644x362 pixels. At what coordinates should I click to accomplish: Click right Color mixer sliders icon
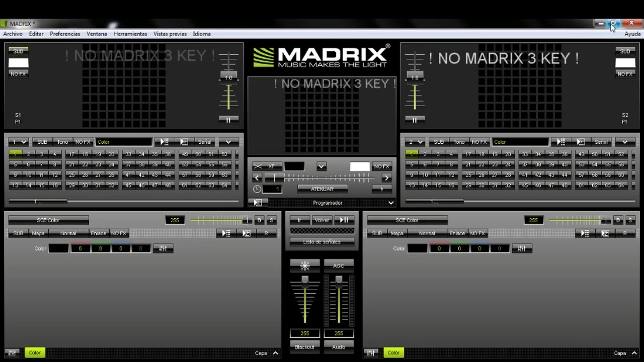[522, 248]
